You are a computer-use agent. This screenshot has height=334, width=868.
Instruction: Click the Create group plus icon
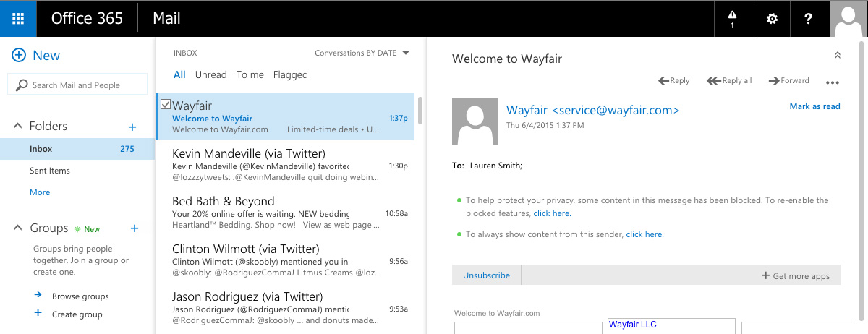(38, 313)
